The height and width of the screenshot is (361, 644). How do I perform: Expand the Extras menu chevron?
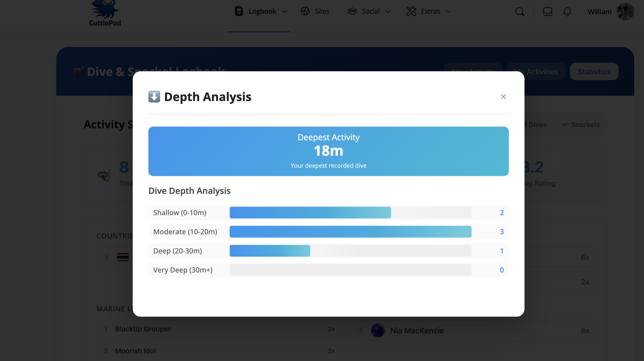(x=448, y=12)
